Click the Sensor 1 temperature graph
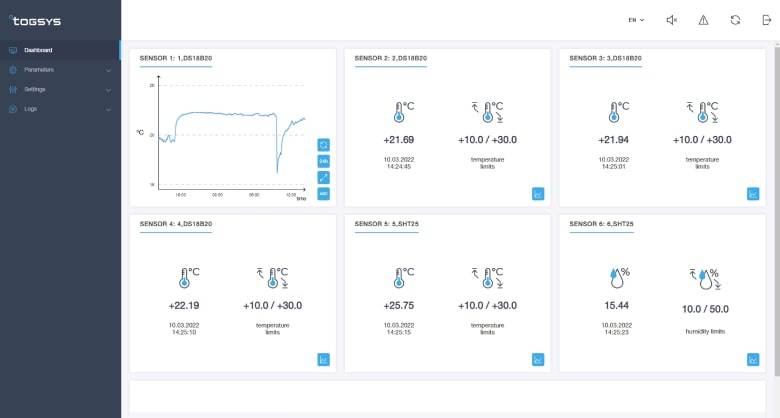780x418 pixels. click(231, 138)
